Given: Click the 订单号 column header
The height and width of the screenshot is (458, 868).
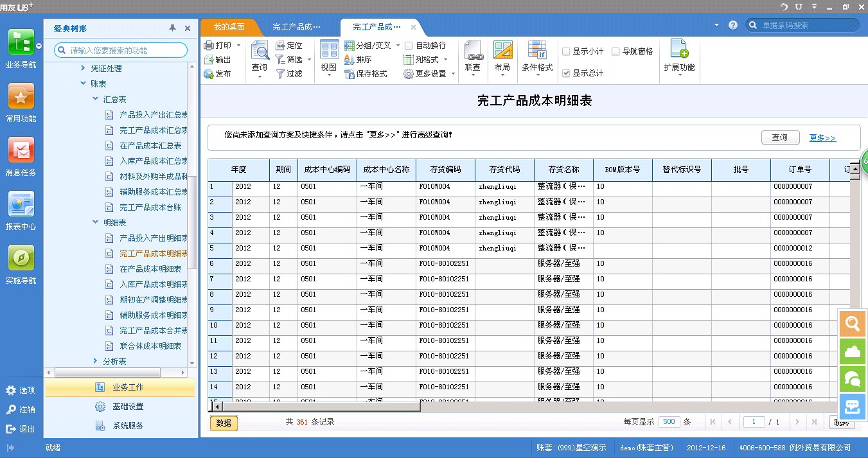Looking at the screenshot, I should tap(800, 170).
